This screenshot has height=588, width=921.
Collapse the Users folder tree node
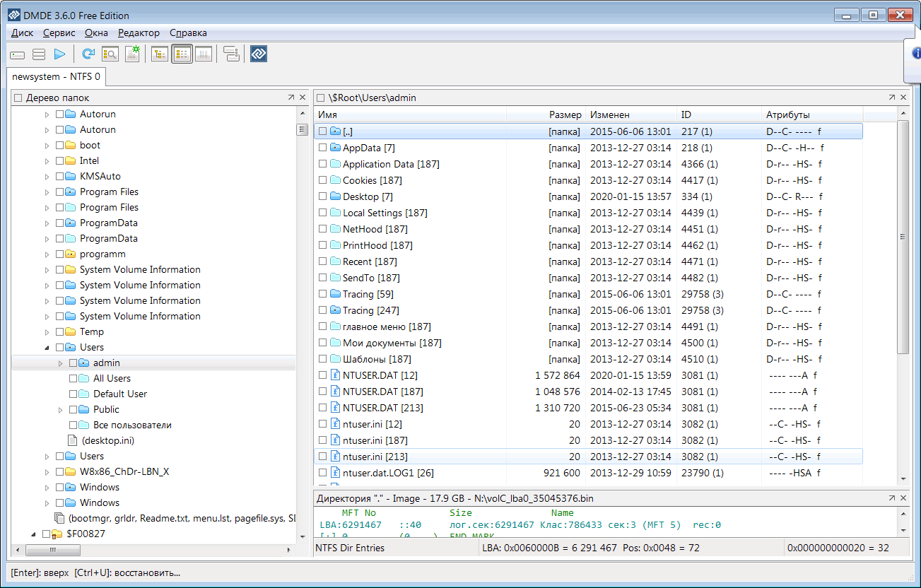[47, 347]
